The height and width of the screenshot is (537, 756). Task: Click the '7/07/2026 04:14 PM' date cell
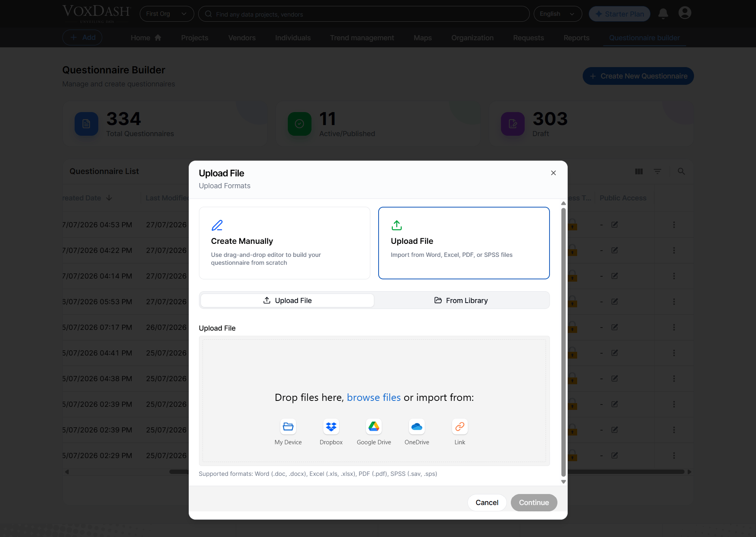(x=97, y=276)
